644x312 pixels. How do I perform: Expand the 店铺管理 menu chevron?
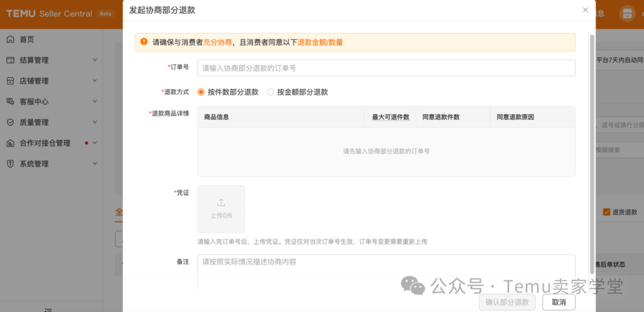click(95, 81)
